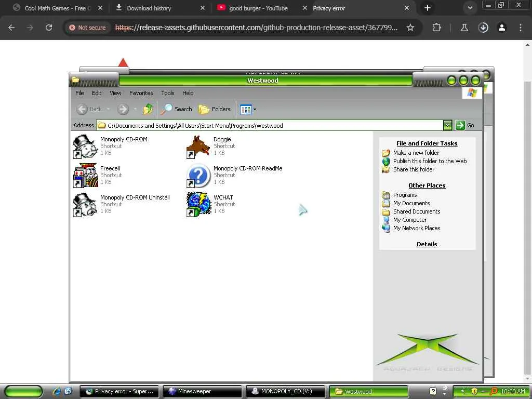Select the Monopoly CD-ROM Uninstall icon

[85, 205]
